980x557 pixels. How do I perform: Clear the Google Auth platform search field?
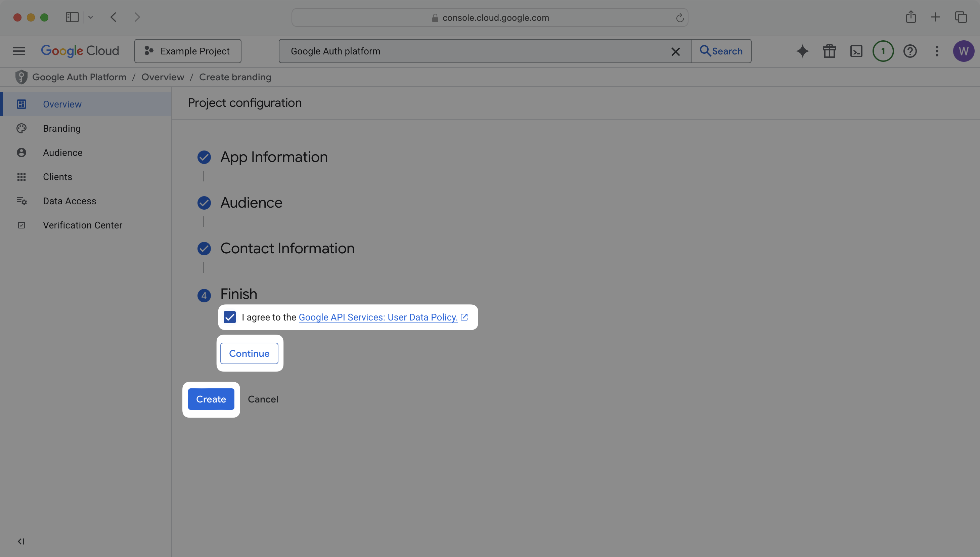[676, 51]
